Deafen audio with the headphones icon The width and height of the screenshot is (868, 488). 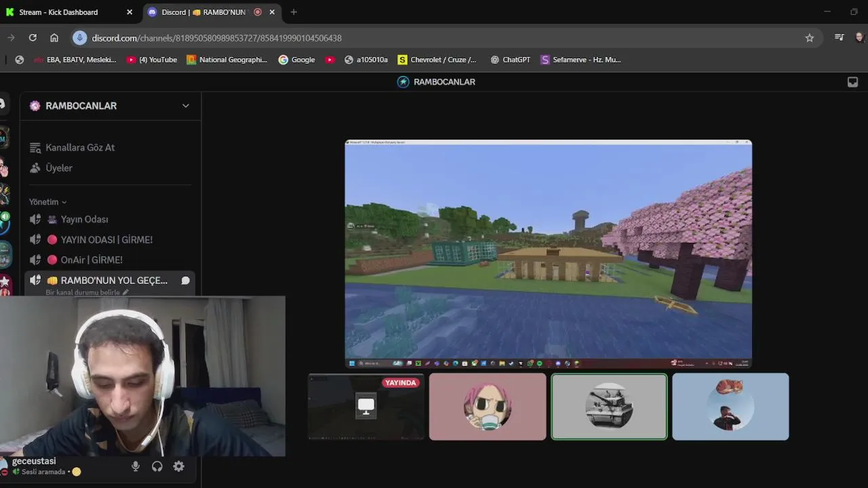pyautogui.click(x=157, y=466)
